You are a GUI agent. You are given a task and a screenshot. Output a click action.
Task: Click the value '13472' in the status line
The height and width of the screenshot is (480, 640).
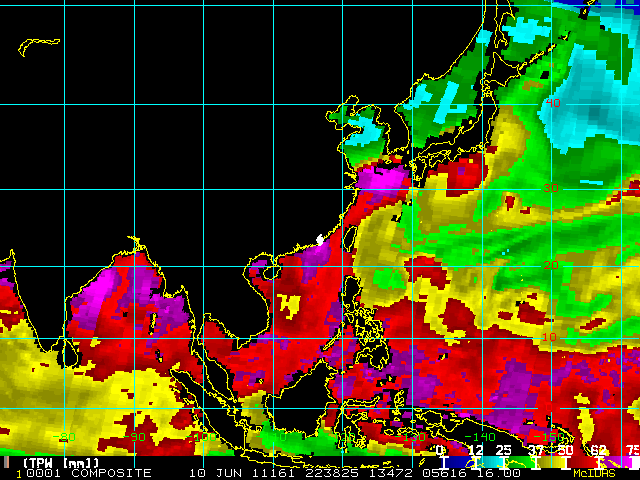[391, 473]
